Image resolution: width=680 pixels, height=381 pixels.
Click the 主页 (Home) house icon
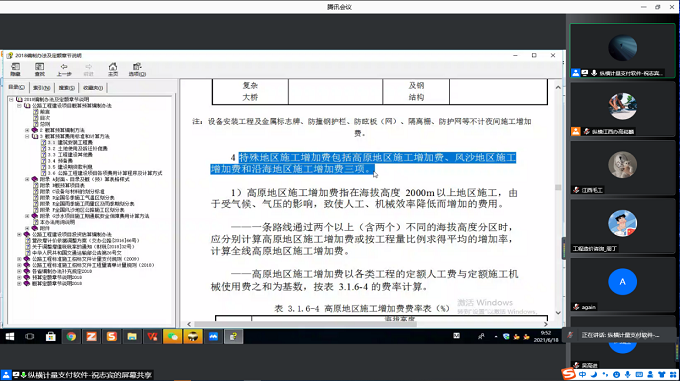[x=113, y=68]
